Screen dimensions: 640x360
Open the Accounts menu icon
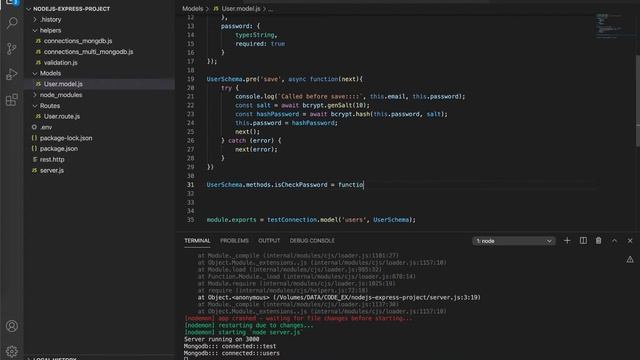click(12, 326)
